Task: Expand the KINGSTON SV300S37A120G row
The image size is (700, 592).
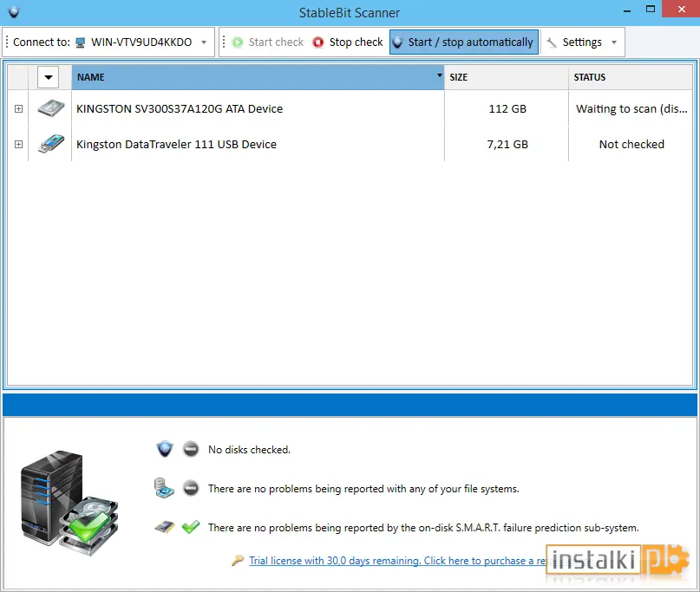Action: [x=18, y=108]
